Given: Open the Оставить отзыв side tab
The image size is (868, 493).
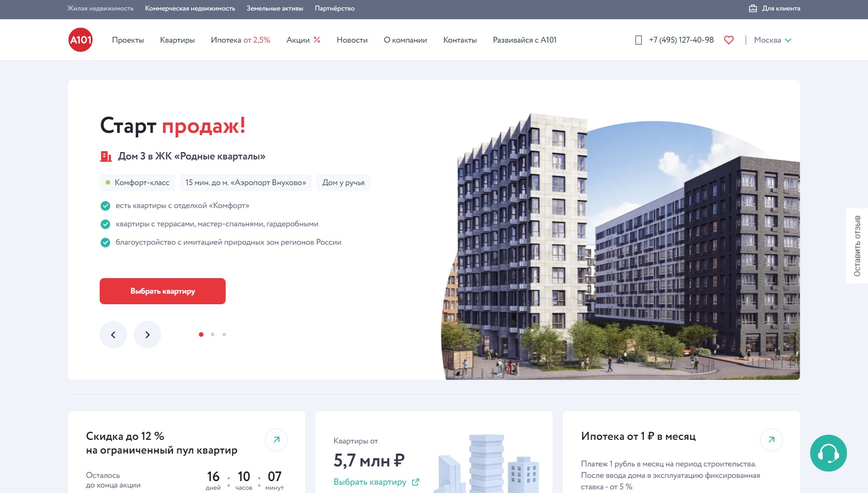Looking at the screenshot, I should (857, 246).
